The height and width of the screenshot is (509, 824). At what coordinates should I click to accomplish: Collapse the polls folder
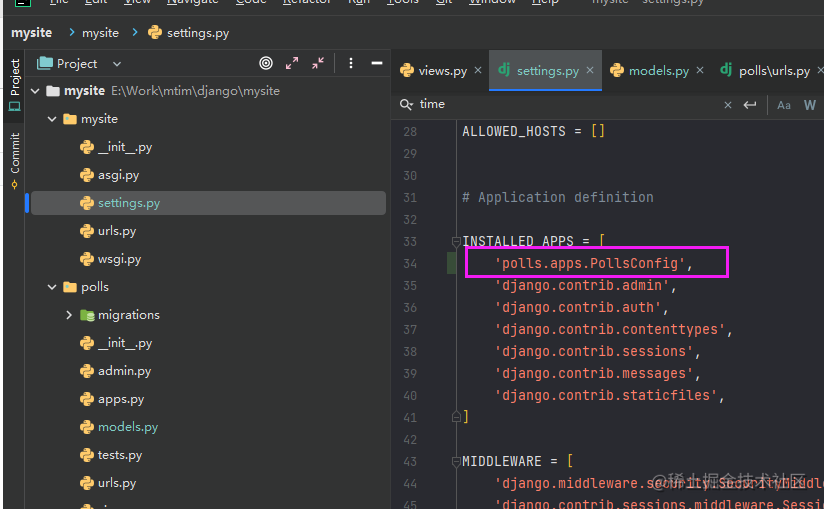pyautogui.click(x=52, y=287)
